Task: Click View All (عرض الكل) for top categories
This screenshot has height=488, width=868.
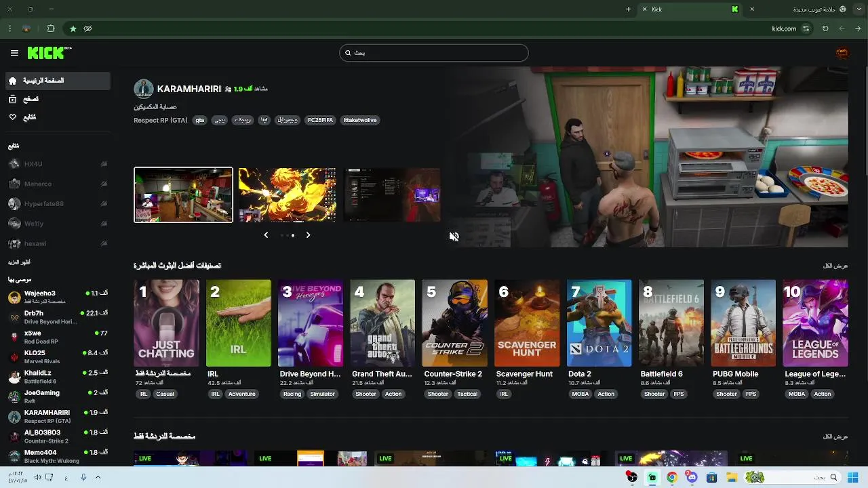Action: (835, 266)
